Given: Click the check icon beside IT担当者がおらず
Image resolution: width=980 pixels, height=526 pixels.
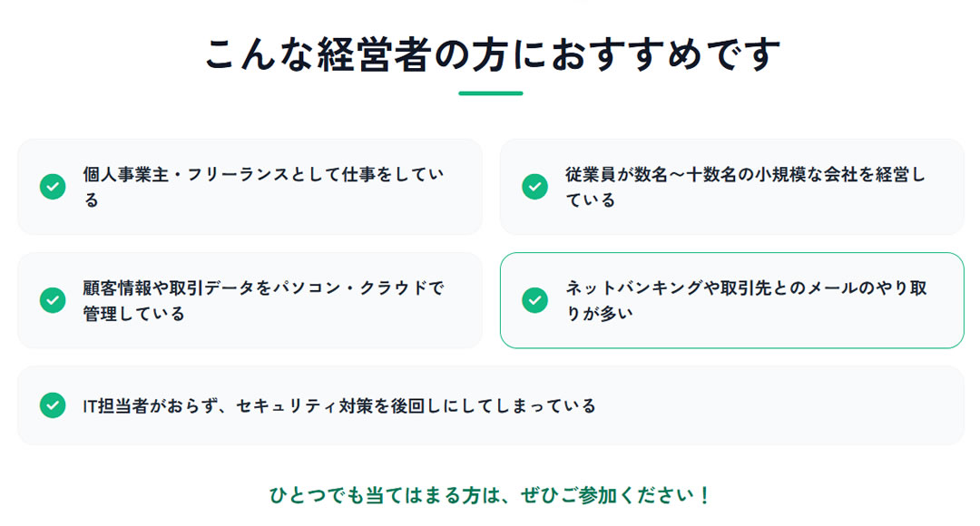Looking at the screenshot, I should (x=53, y=405).
